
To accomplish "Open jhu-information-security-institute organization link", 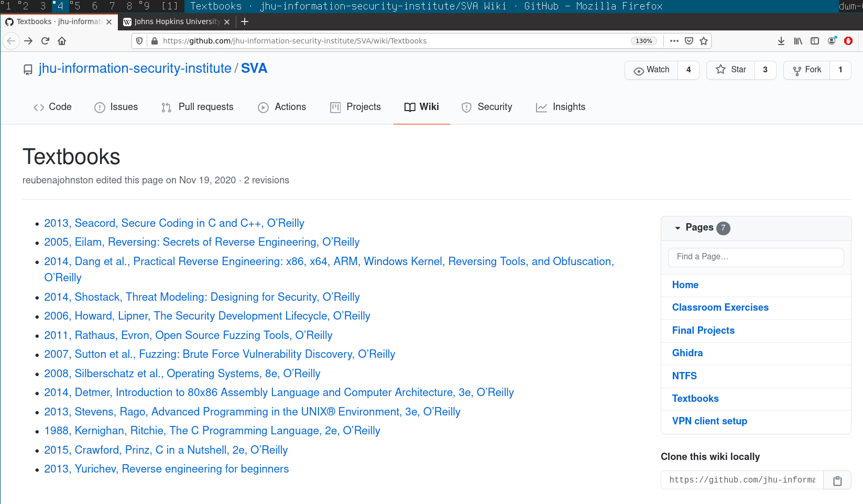I will [135, 69].
